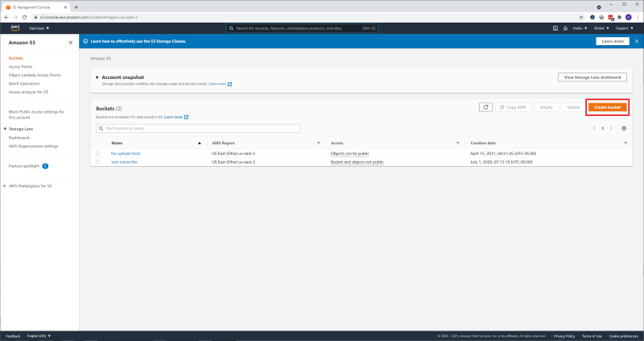Collapse the Storage Lens section
The width and height of the screenshot is (644, 341).
click(x=6, y=129)
